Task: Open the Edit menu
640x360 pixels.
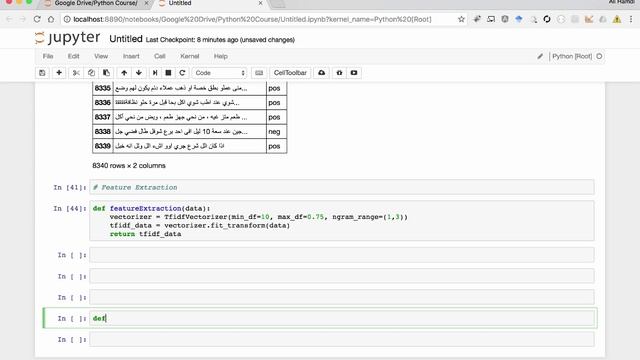Action: coord(73,56)
